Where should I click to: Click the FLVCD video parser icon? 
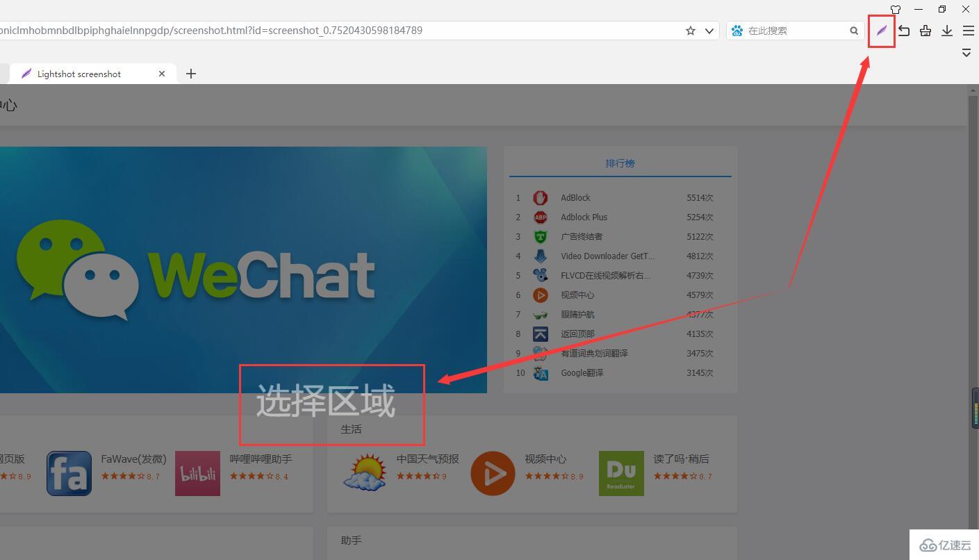(541, 276)
